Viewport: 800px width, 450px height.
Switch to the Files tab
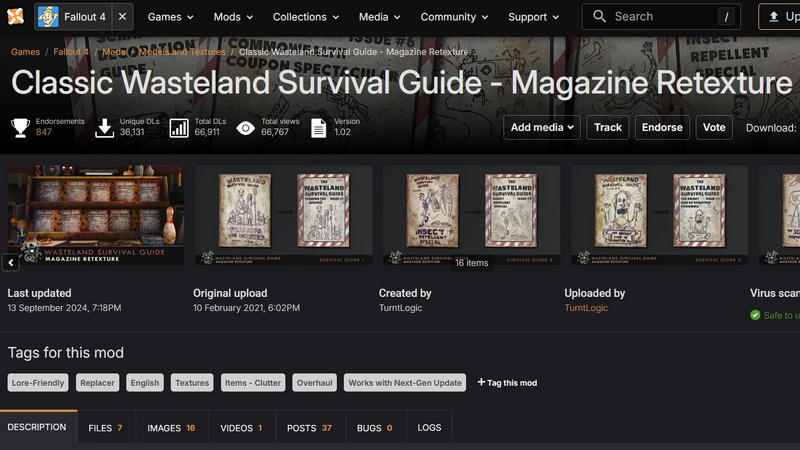pos(106,428)
